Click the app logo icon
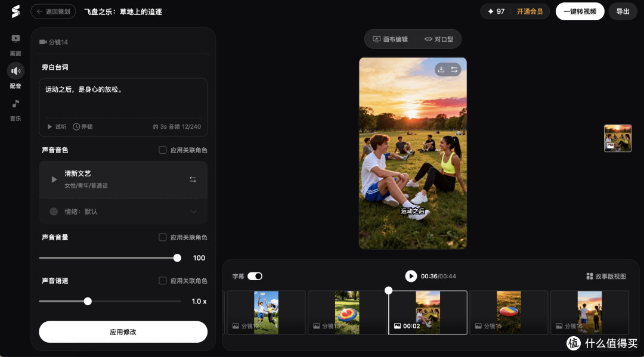 coord(16,11)
